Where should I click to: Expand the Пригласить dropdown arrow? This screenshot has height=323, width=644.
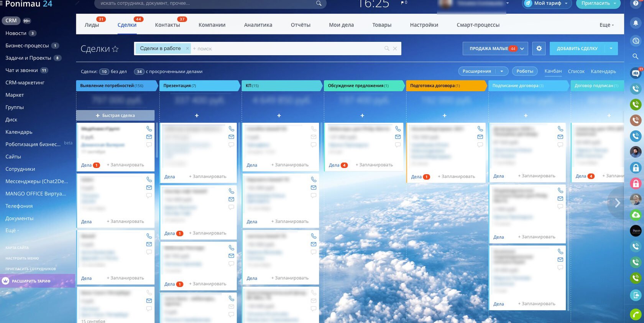[615, 3]
